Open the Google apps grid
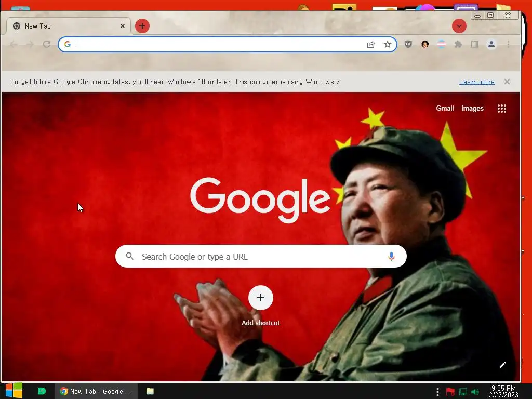Viewport: 532px width, 399px height. pyautogui.click(x=502, y=109)
